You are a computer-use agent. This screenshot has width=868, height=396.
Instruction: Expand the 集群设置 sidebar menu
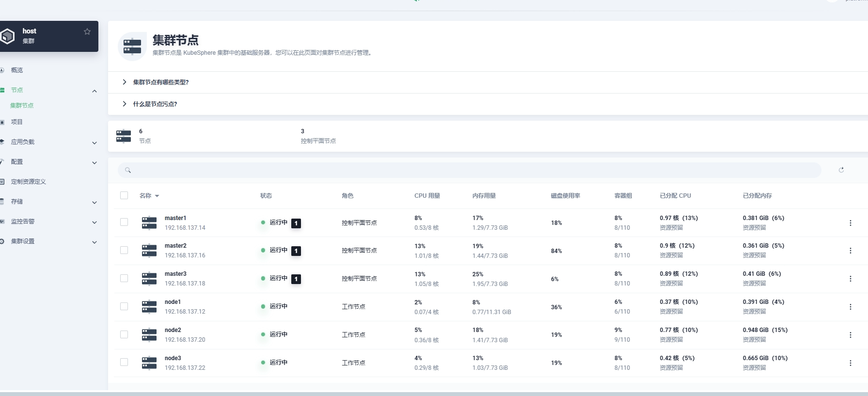pyautogui.click(x=95, y=242)
